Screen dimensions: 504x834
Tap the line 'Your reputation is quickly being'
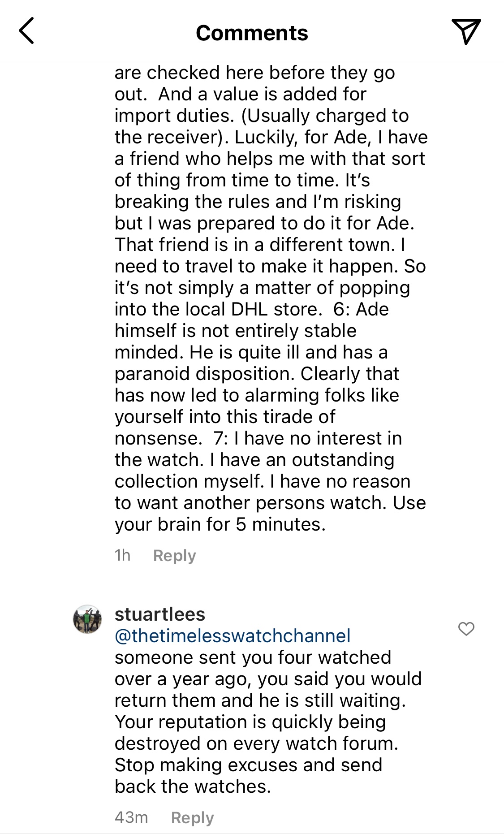click(x=250, y=722)
